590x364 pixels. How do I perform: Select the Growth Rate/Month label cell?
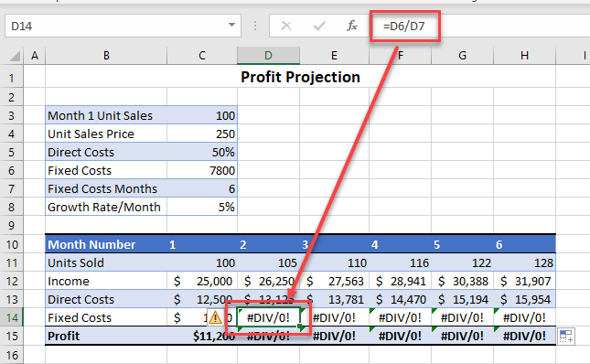tap(106, 208)
